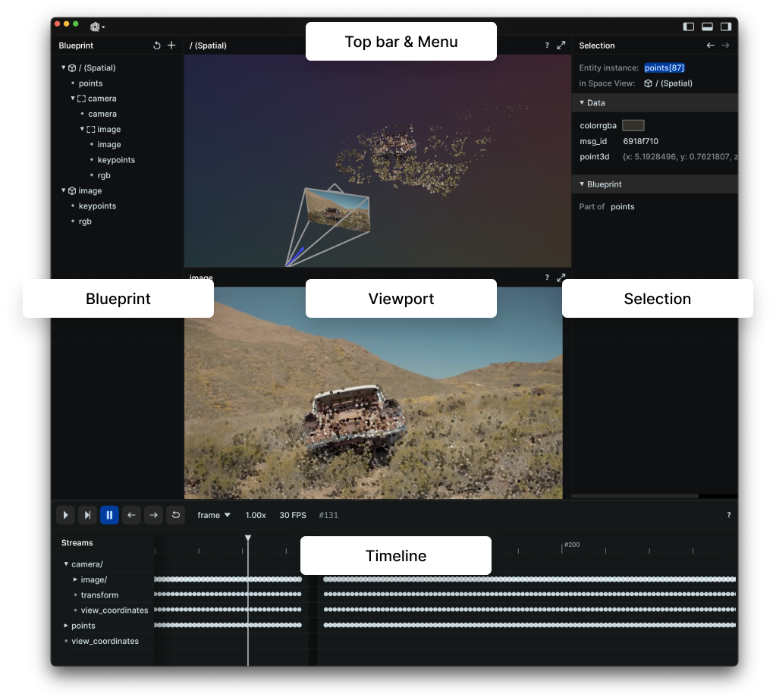Open the timeline help
The width and height of the screenshot is (776, 700).
[728, 515]
